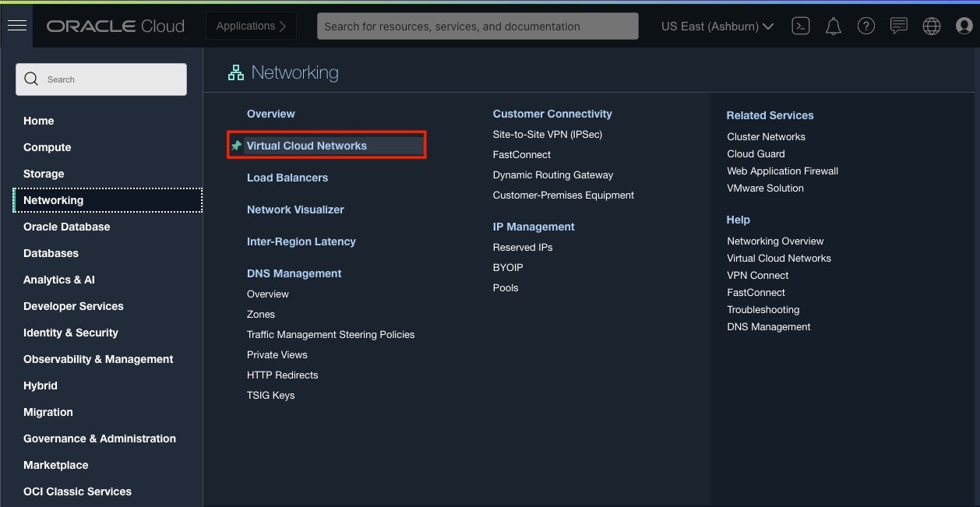Select Networking in the sidebar menu

[108, 200]
